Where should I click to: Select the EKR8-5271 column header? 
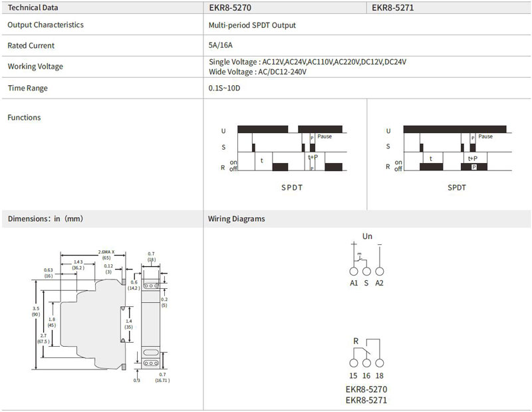tap(392, 8)
